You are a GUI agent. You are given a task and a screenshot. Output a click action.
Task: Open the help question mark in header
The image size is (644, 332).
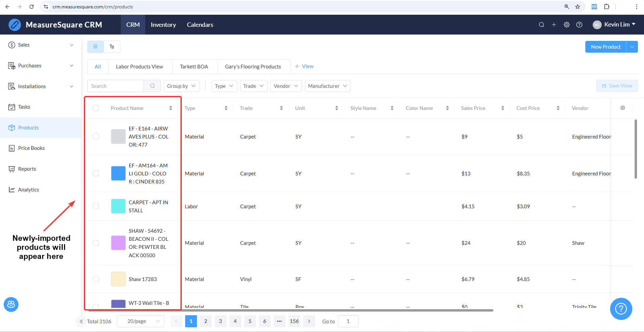[x=579, y=24]
